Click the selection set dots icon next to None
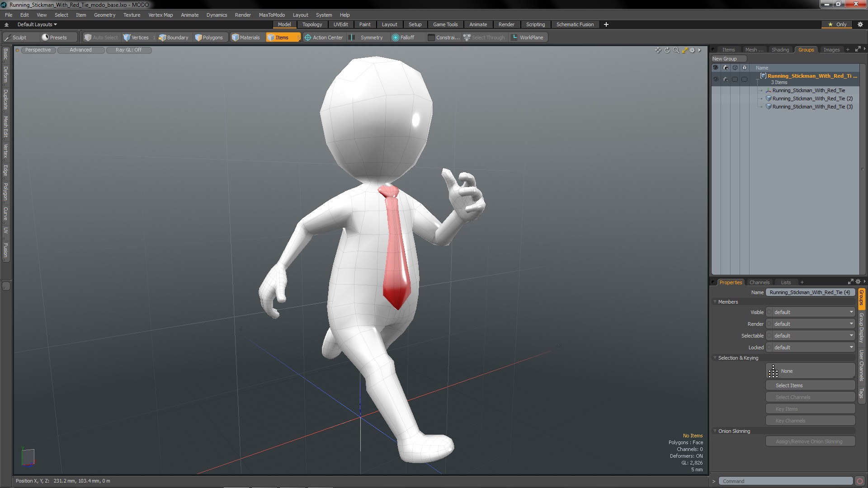The image size is (868, 488). pyautogui.click(x=773, y=371)
